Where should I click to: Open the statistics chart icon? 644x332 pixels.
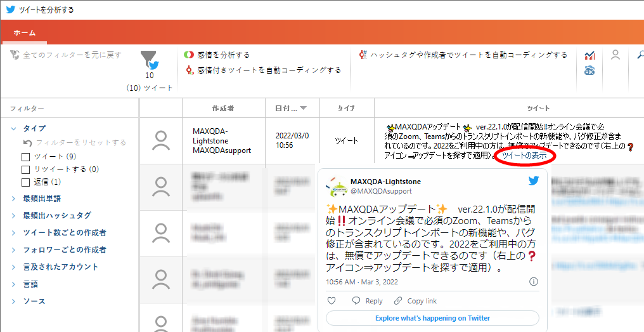pyautogui.click(x=589, y=55)
